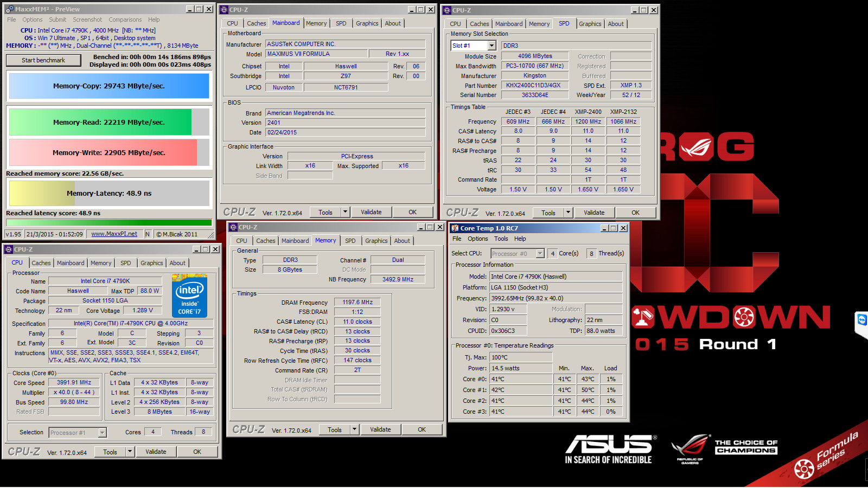Click the Tj. Max value 100°C

click(x=521, y=357)
